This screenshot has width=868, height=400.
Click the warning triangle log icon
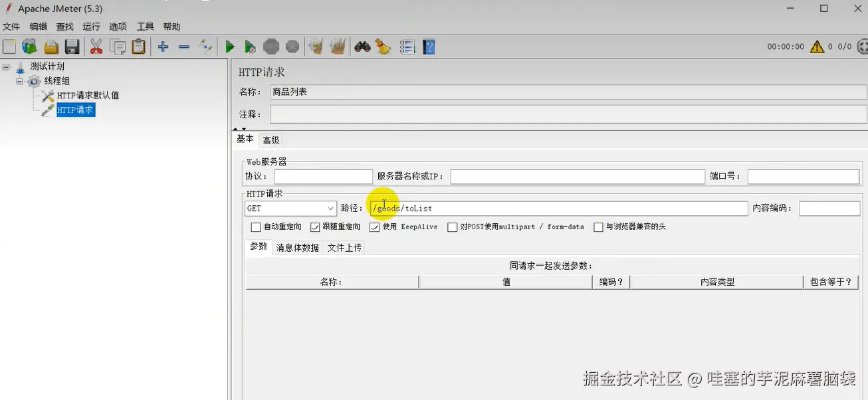pyautogui.click(x=817, y=47)
